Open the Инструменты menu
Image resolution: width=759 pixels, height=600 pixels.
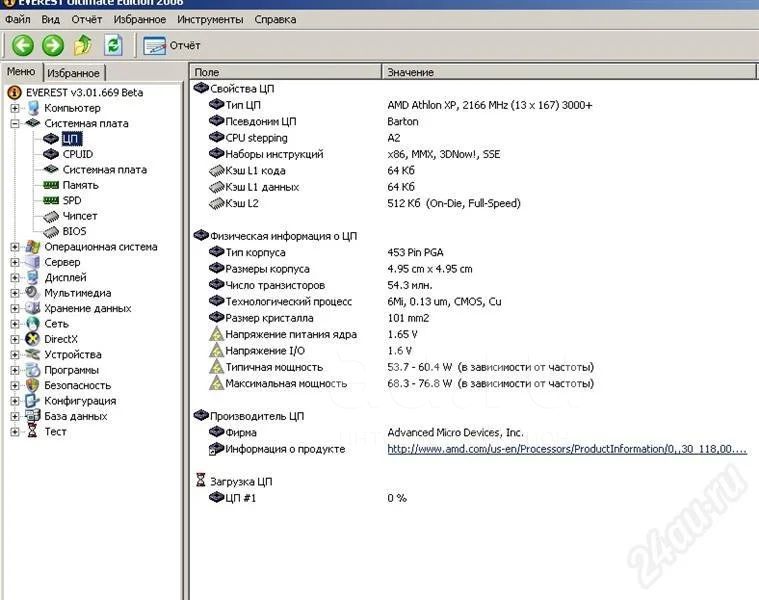coord(210,19)
